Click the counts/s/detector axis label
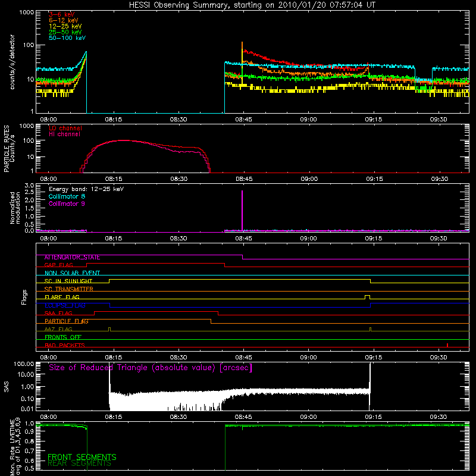Screen dimensions: 476x476 (12, 62)
